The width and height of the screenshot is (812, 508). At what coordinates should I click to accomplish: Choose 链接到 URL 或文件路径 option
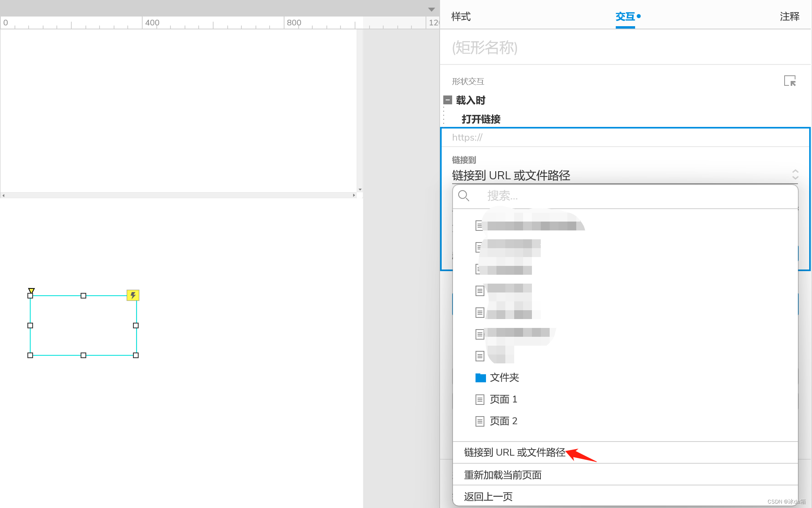tap(515, 452)
